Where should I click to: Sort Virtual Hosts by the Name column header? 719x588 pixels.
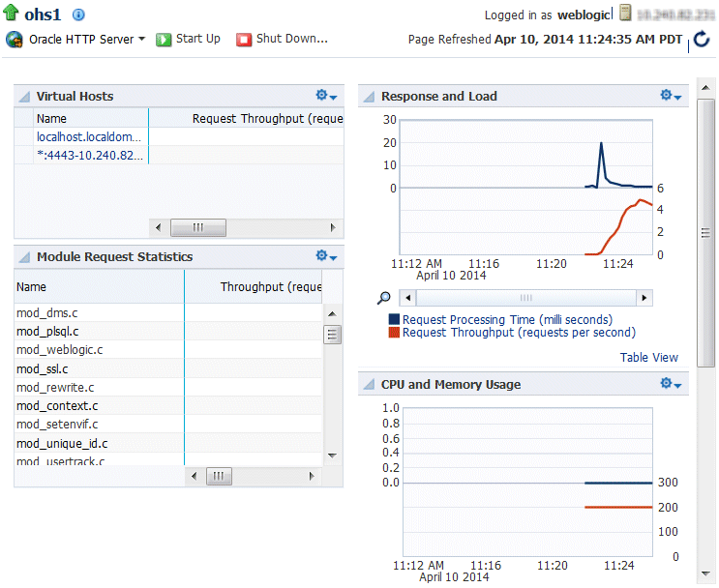tap(91, 118)
